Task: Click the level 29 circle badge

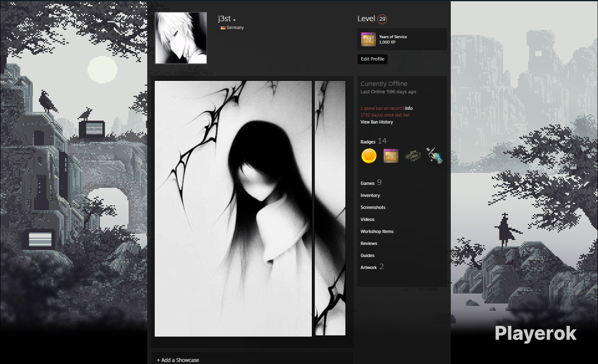Action: pos(382,19)
